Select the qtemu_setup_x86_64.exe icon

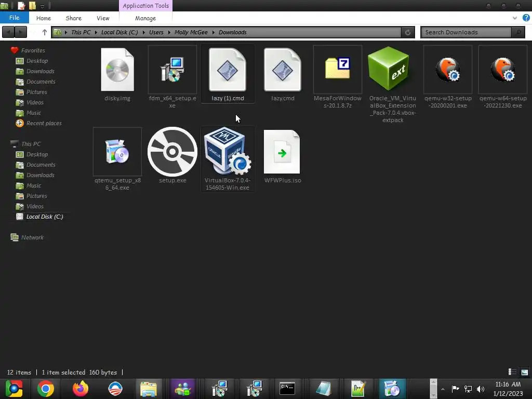pos(117,151)
